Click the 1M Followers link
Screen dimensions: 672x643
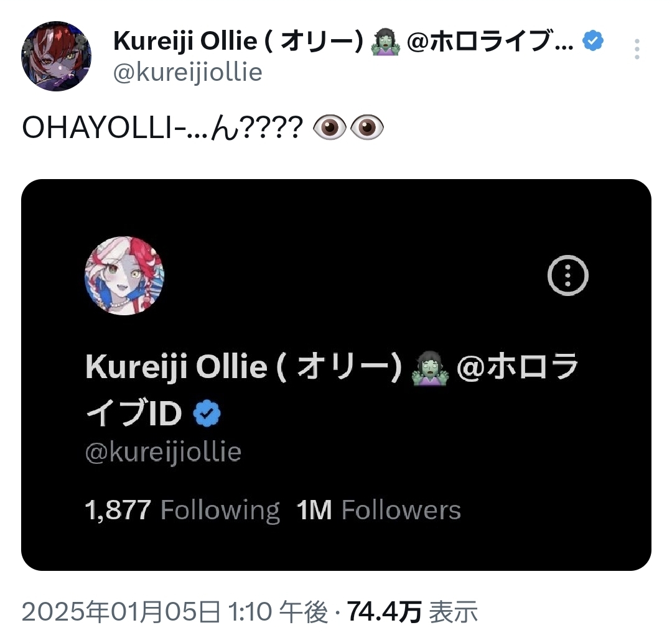click(x=377, y=510)
